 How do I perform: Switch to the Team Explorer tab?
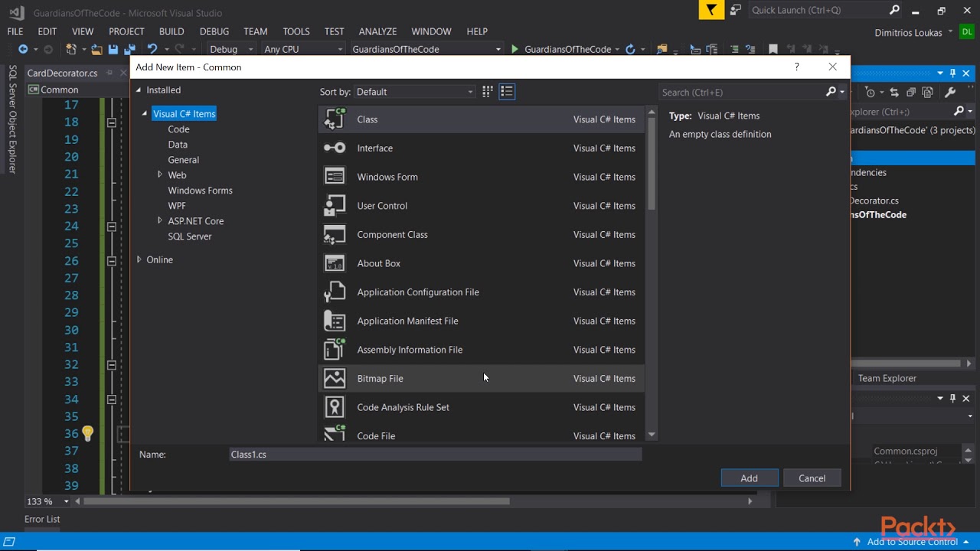(x=887, y=378)
